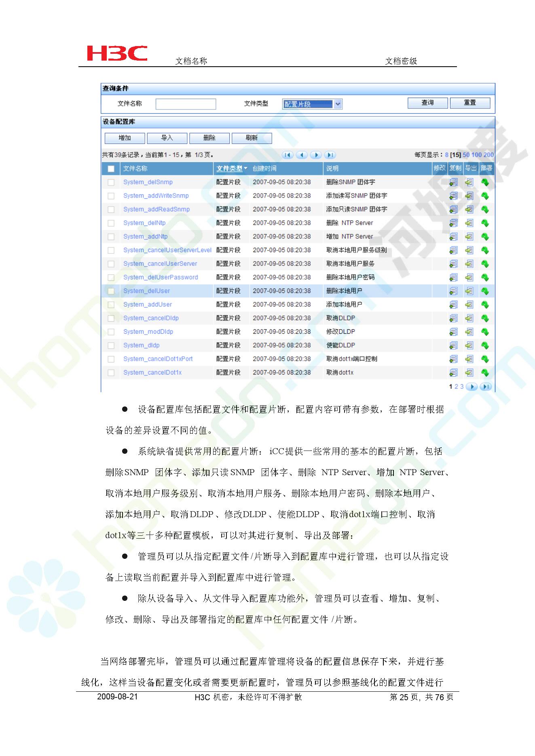Click the 导入 button
Screen dimensions: 535x756
167,138
